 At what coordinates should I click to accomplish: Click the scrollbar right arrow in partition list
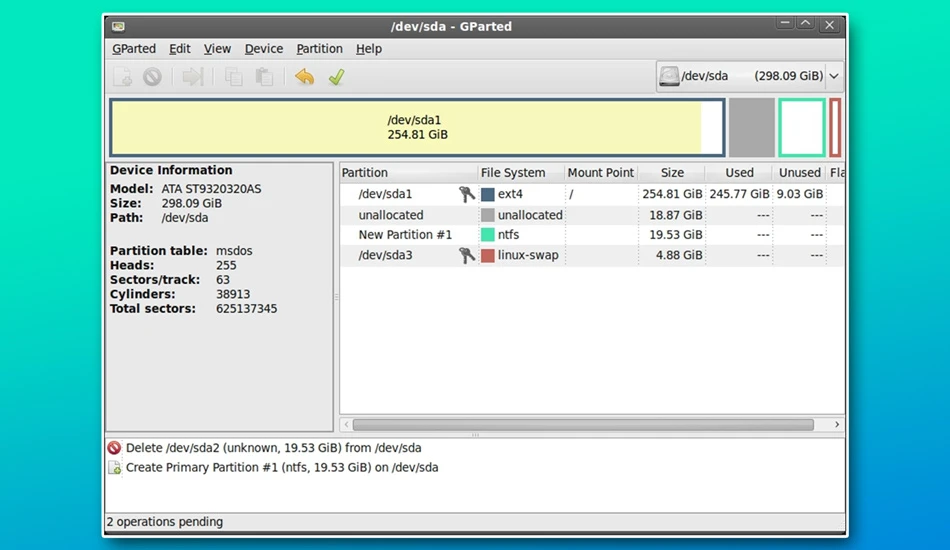click(x=837, y=425)
